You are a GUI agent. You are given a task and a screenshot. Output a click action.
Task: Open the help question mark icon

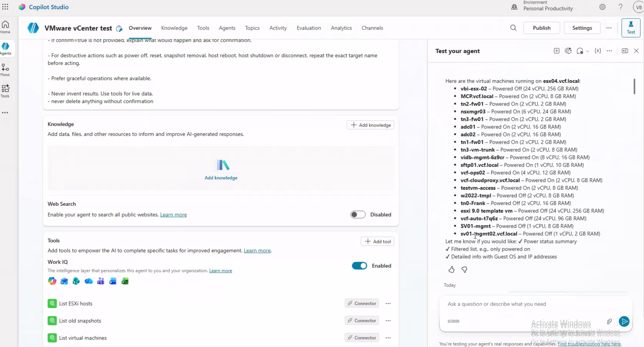[x=621, y=7]
